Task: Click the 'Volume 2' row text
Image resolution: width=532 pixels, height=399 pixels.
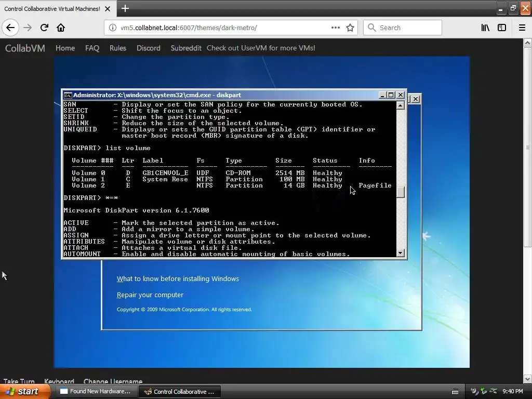Action: pyautogui.click(x=88, y=185)
